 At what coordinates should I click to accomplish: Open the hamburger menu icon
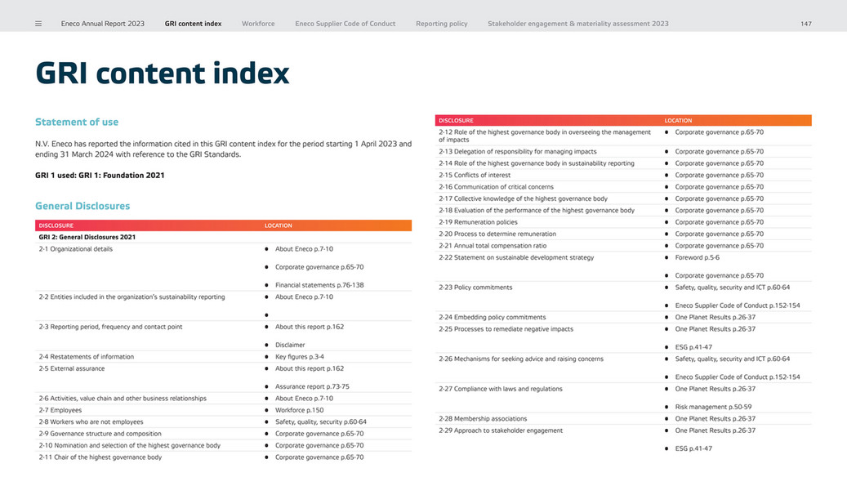(x=38, y=24)
